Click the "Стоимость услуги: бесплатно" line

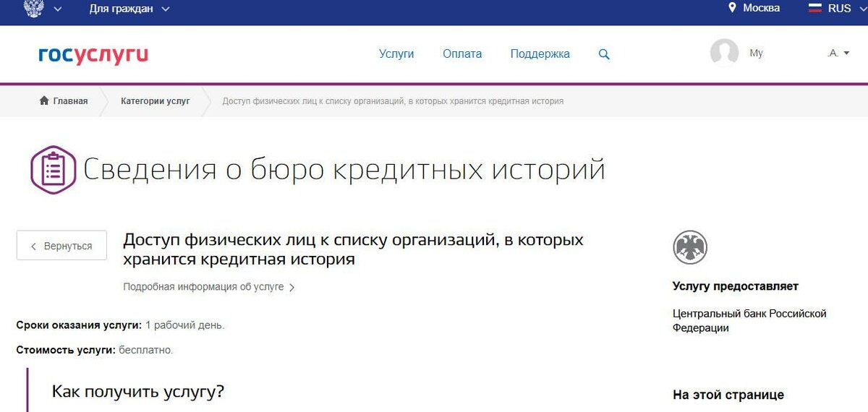click(x=95, y=350)
